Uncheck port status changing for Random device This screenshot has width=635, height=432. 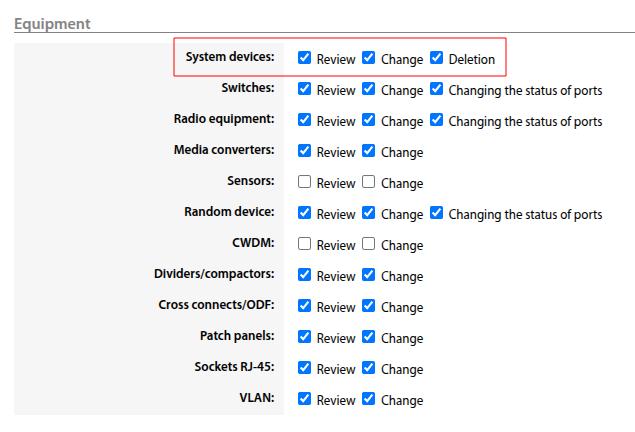[x=436, y=213]
